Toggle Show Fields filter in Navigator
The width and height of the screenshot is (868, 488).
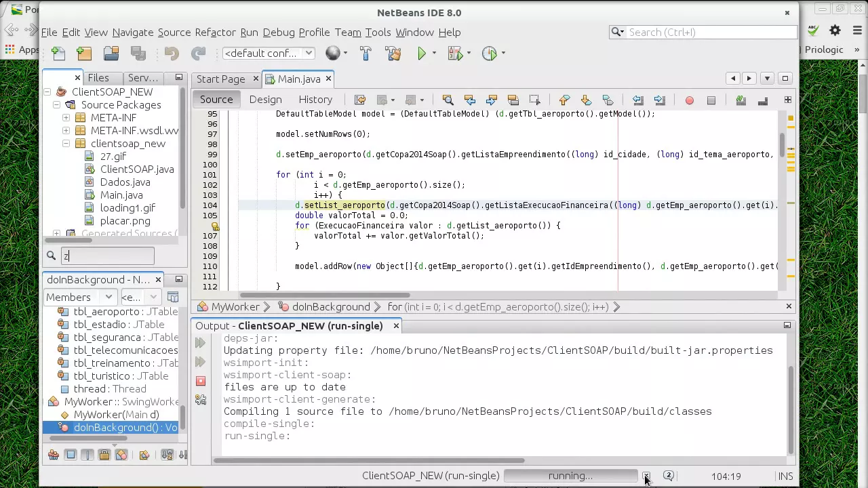(71, 455)
